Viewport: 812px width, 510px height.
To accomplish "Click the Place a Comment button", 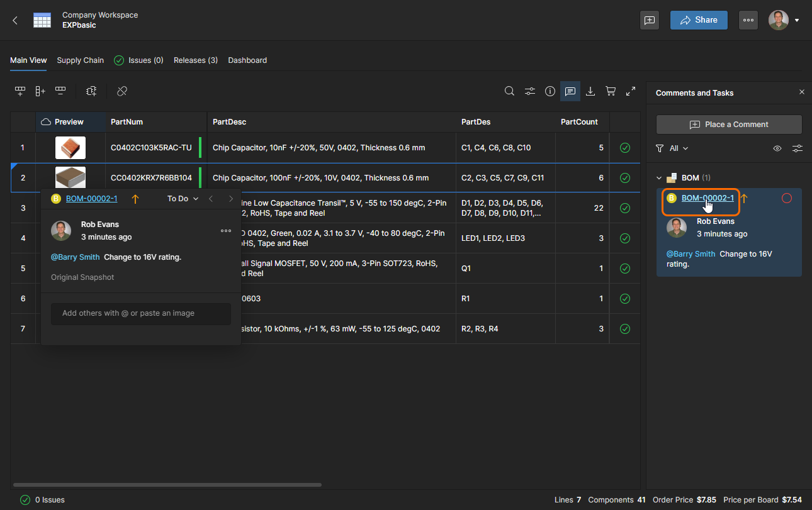I will tap(729, 125).
